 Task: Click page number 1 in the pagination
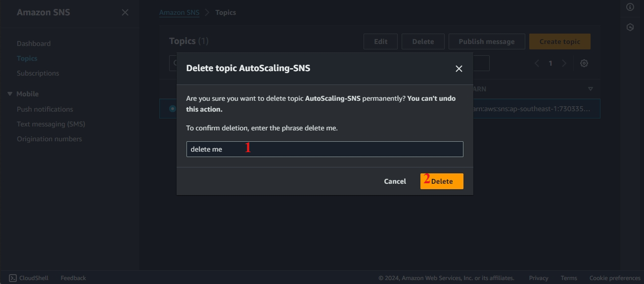click(x=551, y=63)
